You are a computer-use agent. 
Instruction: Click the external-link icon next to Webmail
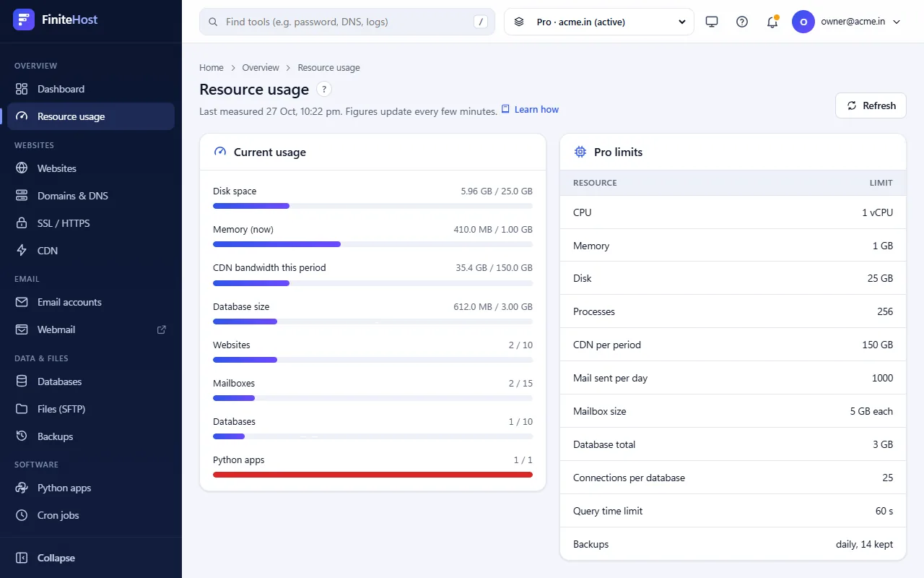point(162,329)
